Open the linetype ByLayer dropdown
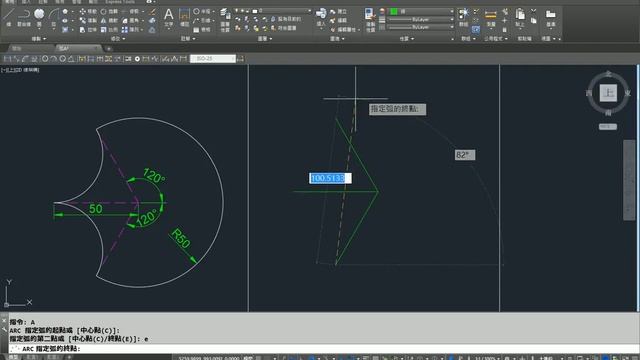640x360 pixels. 421,27
